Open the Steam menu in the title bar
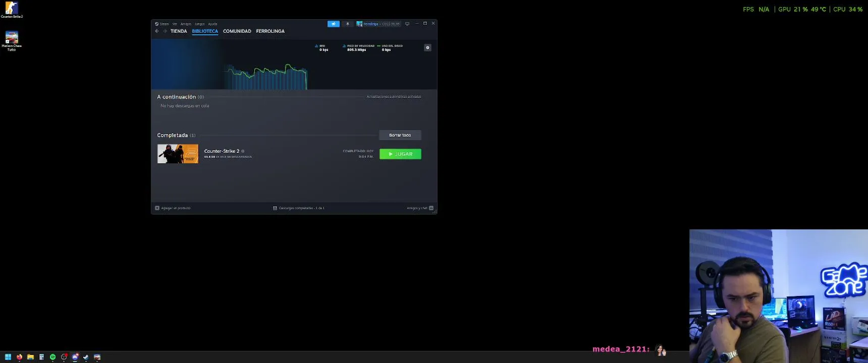Image resolution: width=868 pixels, height=363 pixels. tap(162, 24)
